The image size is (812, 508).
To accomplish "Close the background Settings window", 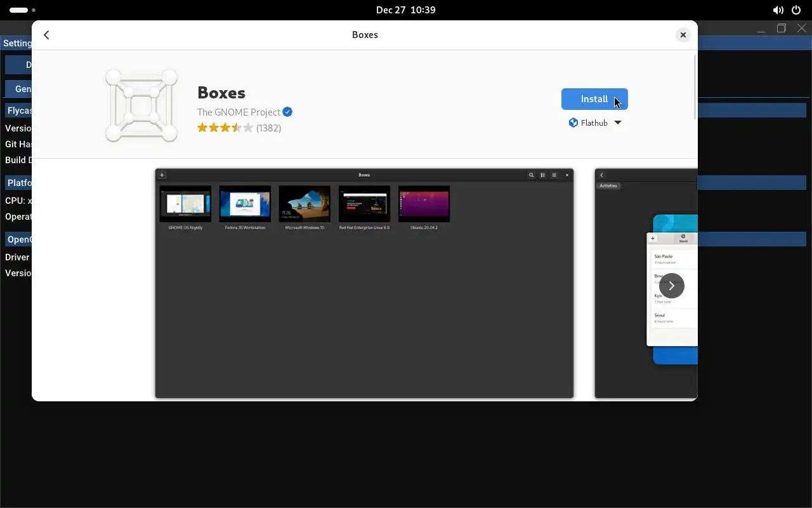I will pyautogui.click(x=801, y=28).
